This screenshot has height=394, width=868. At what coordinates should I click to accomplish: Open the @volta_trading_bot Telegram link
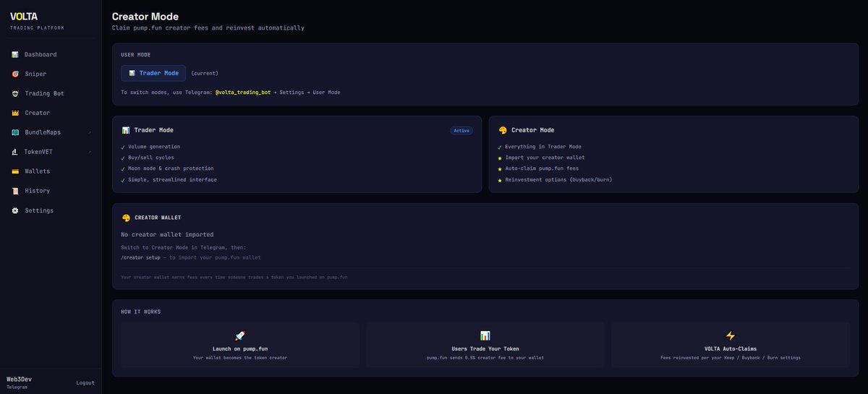(x=243, y=93)
